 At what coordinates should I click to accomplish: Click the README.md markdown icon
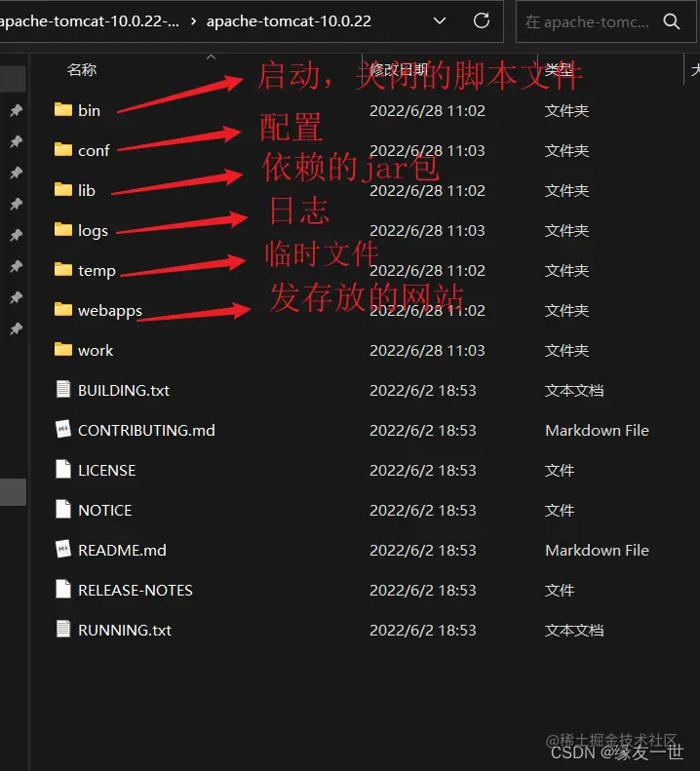click(63, 549)
